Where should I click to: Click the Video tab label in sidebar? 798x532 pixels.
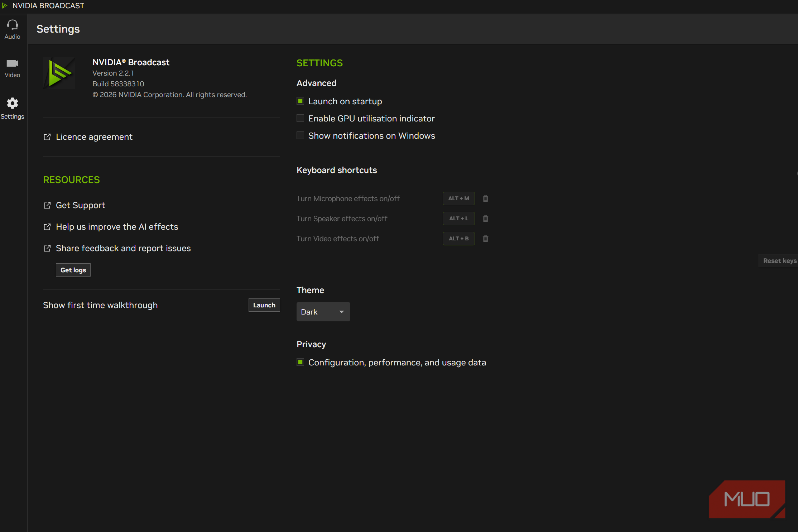pyautogui.click(x=13, y=75)
